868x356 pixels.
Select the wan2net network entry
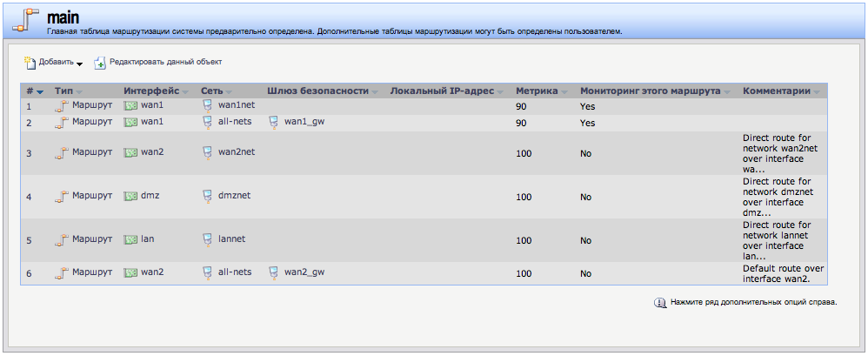236,152
